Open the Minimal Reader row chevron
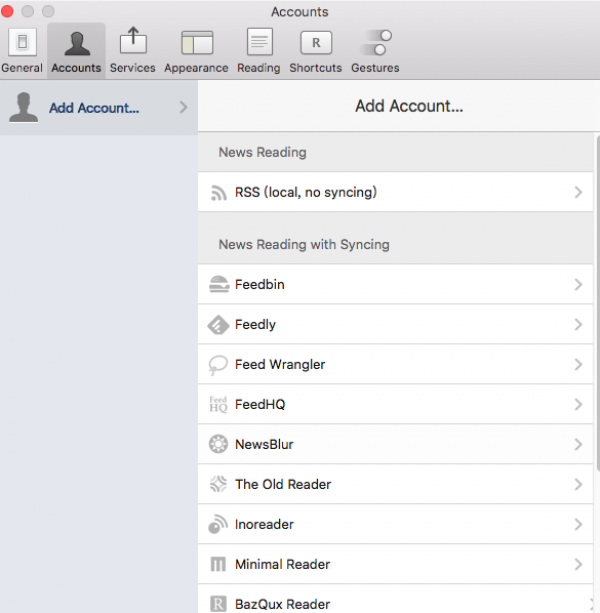 (579, 564)
